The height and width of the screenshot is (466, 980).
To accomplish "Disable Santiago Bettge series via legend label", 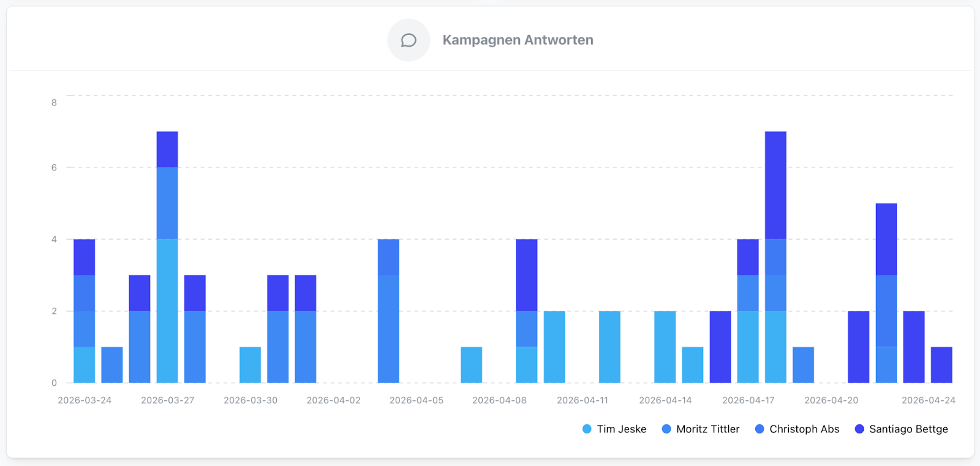I will (x=908, y=429).
